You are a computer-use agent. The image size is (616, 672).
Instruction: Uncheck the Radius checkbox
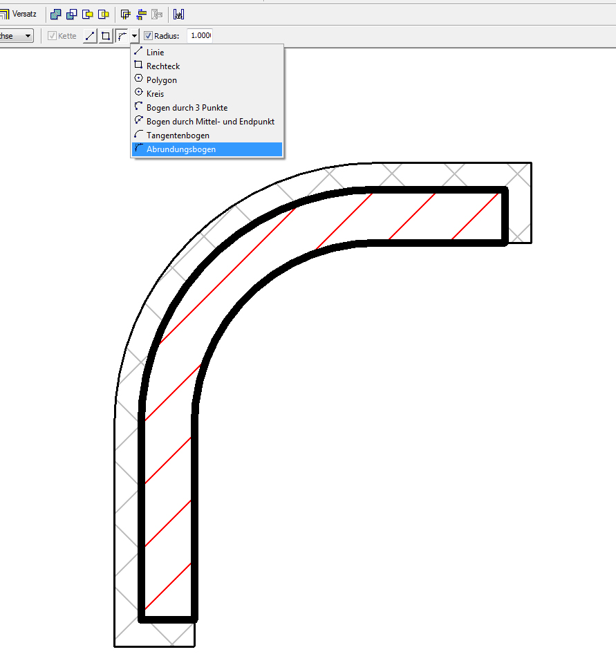[x=149, y=36]
